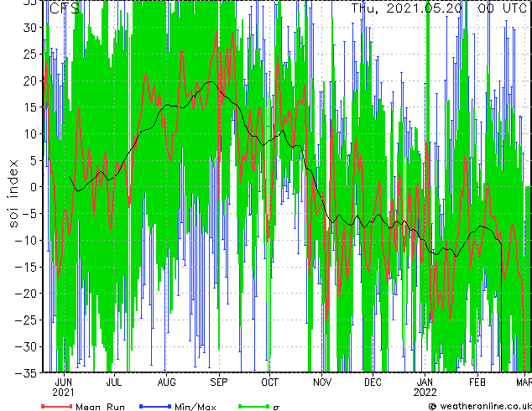
Task: Click the JUN month label
Action: [x=64, y=382]
